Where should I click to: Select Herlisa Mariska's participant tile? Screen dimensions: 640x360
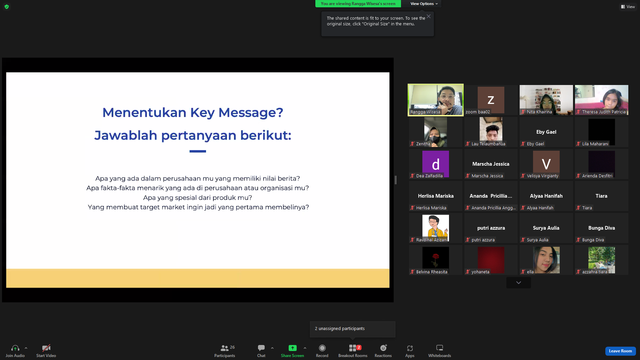click(436, 196)
